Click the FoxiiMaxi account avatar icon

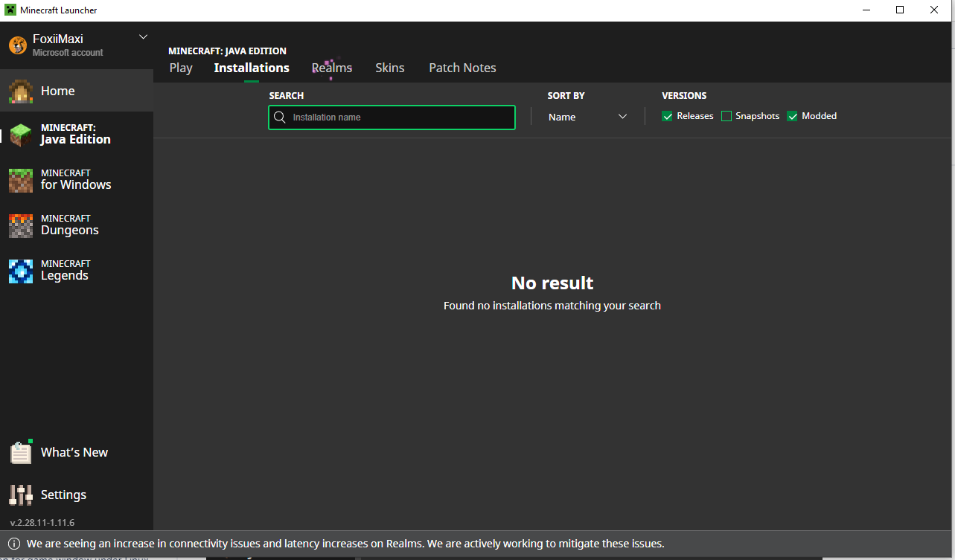pos(18,45)
